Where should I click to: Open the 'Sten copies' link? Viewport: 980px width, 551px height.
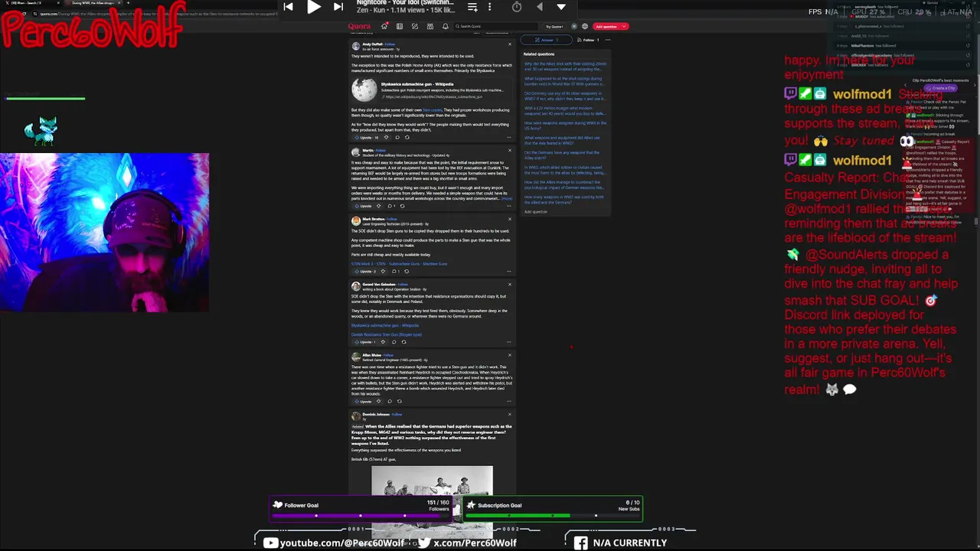tap(433, 110)
